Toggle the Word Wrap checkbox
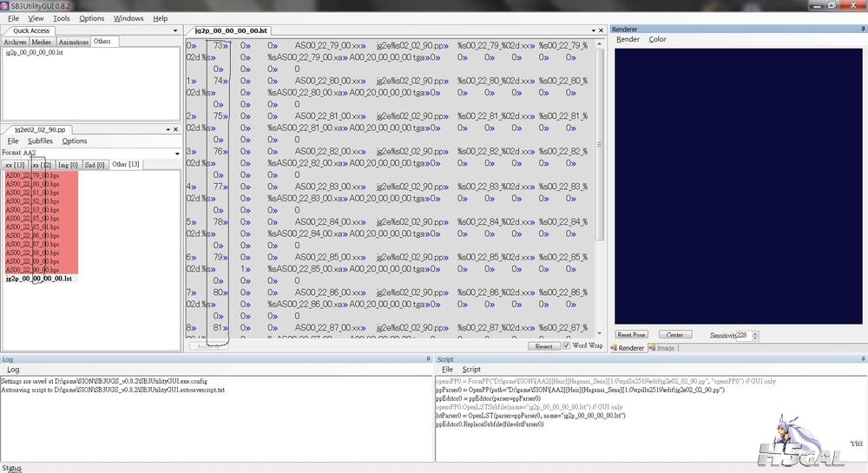 click(x=567, y=345)
